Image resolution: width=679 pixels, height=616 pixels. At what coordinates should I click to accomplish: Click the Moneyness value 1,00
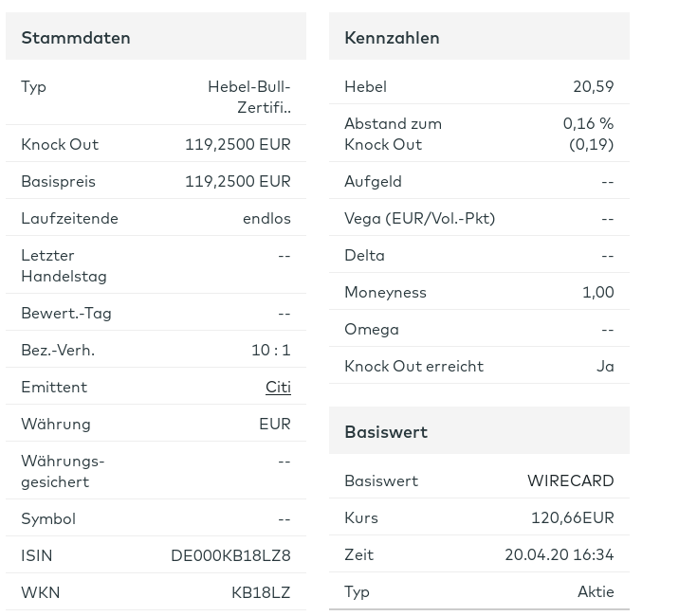point(597,292)
